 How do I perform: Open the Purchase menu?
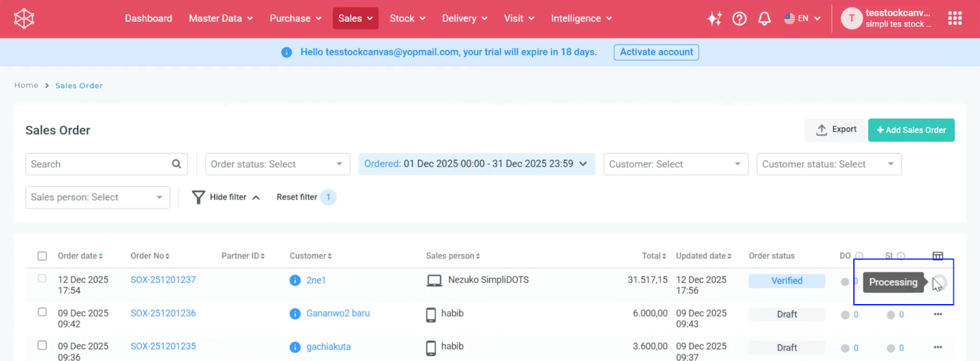tap(295, 18)
